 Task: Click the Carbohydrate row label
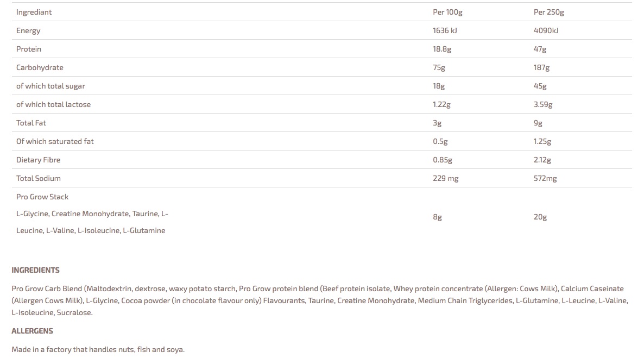pyautogui.click(x=40, y=67)
